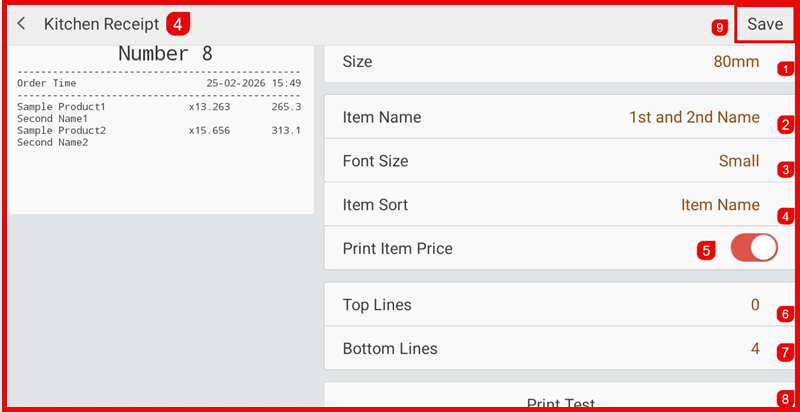Disable the Print Item Price switch
The height and width of the screenshot is (412, 800).
[x=754, y=248]
